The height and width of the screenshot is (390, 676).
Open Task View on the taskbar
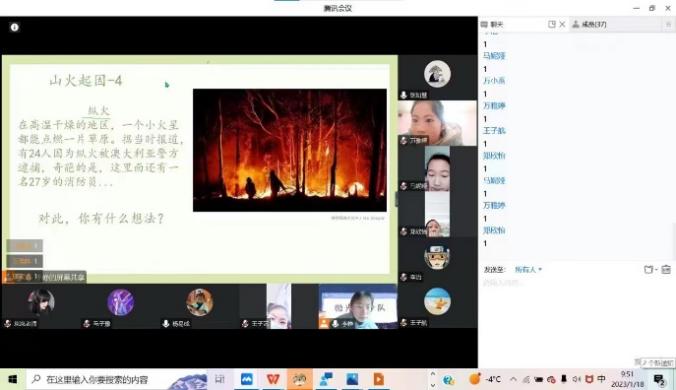220,379
